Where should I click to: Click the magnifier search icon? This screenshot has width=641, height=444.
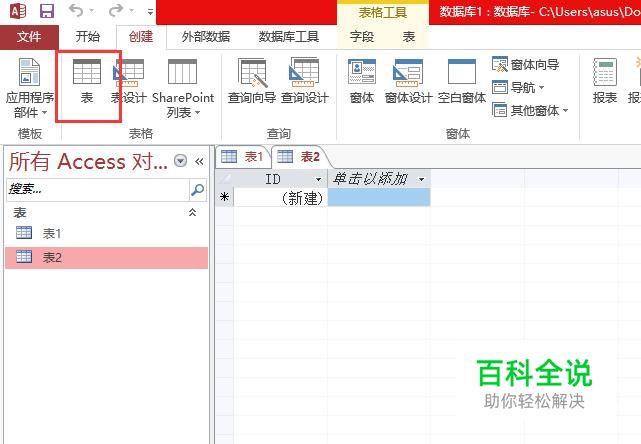pos(198,189)
